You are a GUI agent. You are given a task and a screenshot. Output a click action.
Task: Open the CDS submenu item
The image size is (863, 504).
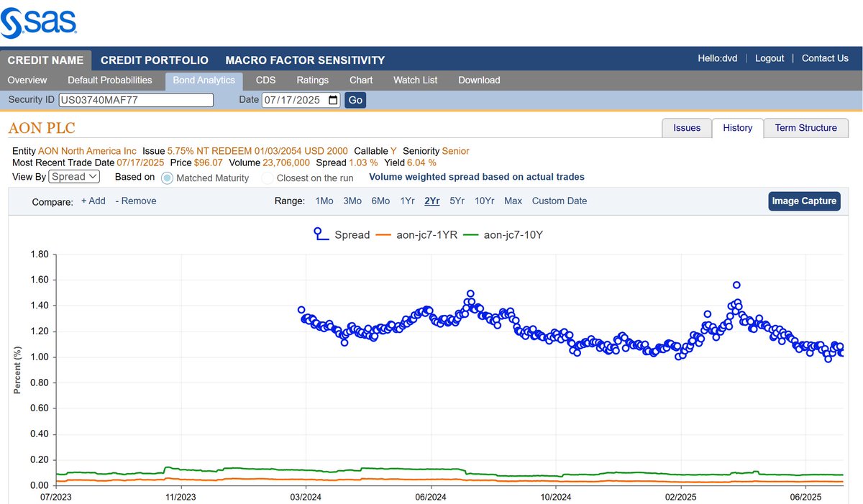tap(266, 80)
